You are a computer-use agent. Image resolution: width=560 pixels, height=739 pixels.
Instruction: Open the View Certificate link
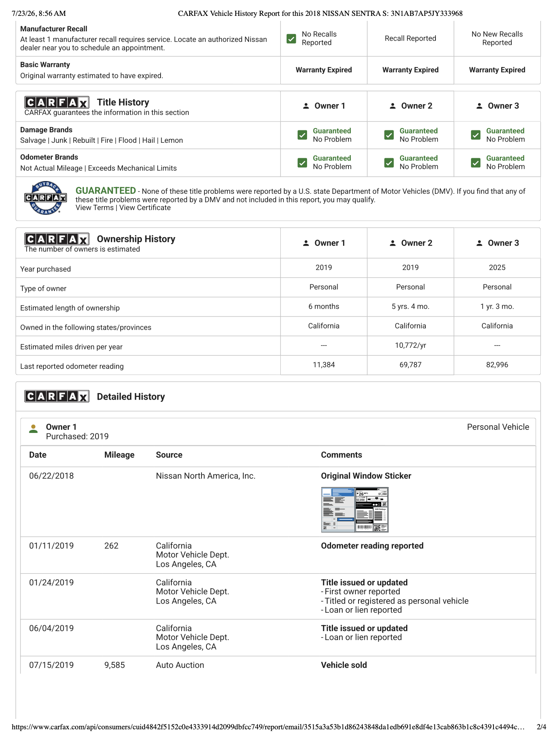coord(145,208)
